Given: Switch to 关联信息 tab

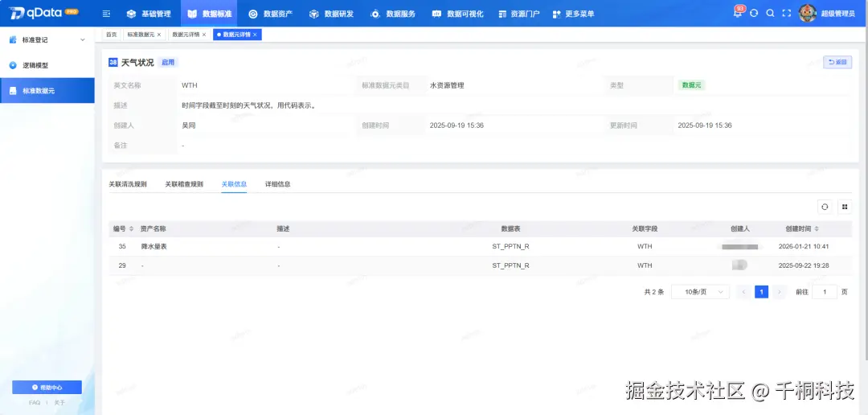Looking at the screenshot, I should [x=234, y=184].
